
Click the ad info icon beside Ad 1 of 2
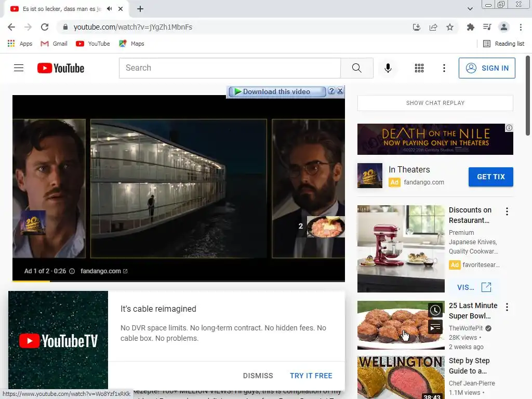point(72,271)
